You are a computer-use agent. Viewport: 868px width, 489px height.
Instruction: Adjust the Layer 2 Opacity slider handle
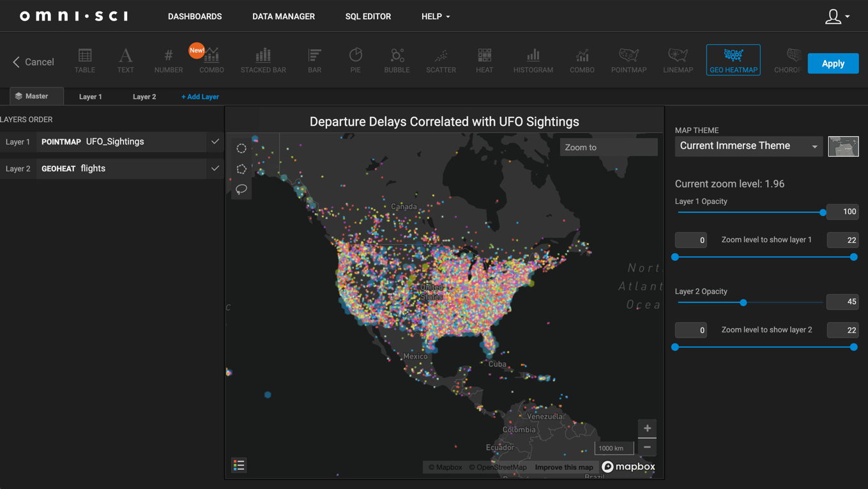click(x=743, y=302)
